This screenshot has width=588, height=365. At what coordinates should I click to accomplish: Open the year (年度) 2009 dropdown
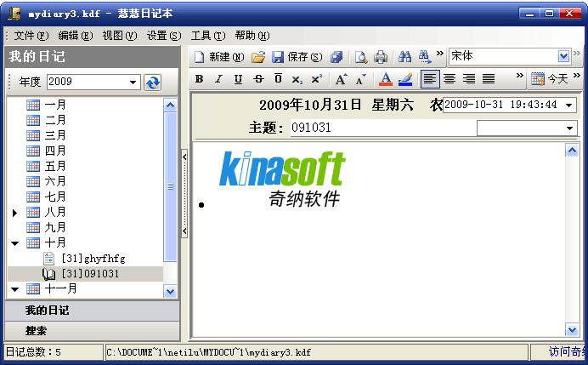click(x=133, y=83)
